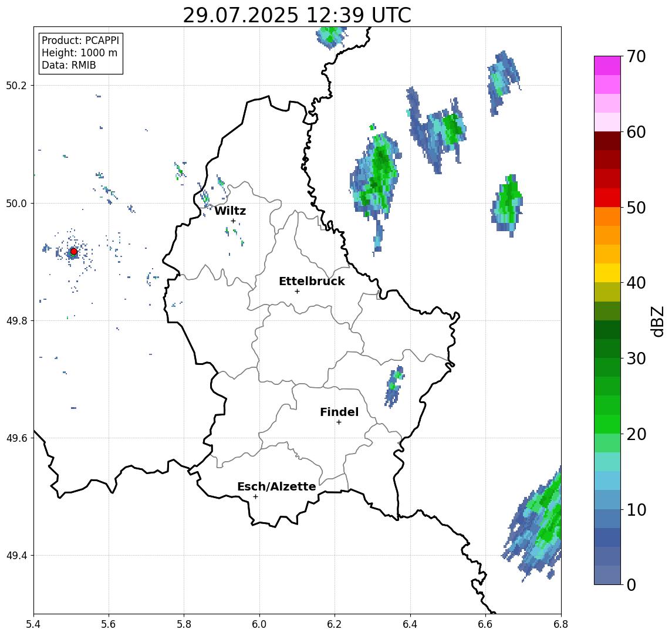Click the colorbar tick label 40

point(636,283)
